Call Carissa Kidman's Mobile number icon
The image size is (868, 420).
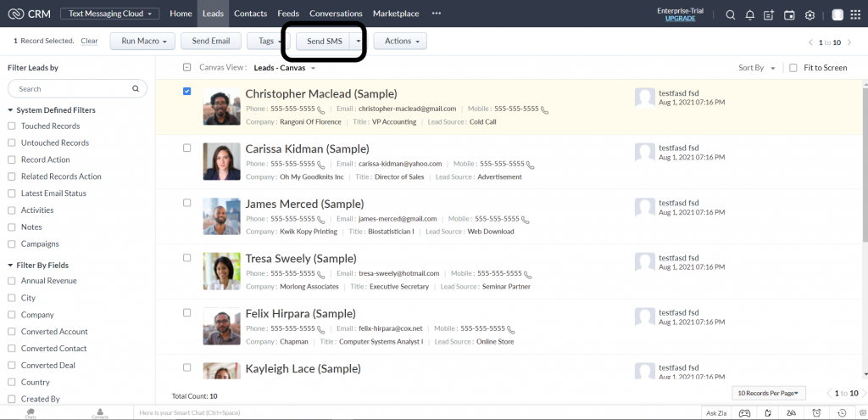531,165
